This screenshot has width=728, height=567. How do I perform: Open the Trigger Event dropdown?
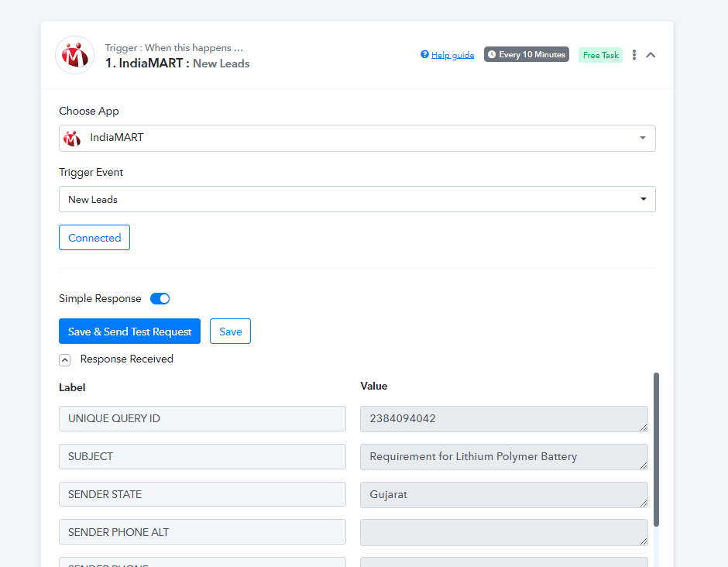[357, 199]
